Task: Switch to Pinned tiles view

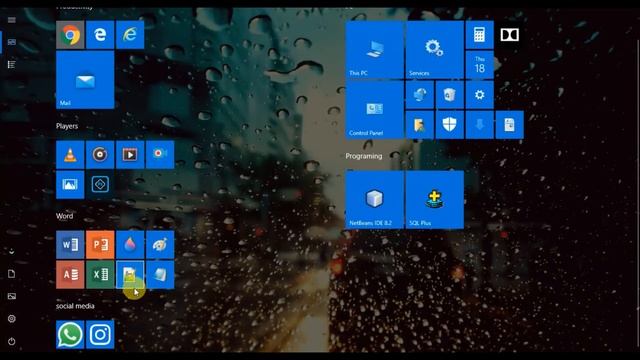Action: 11,42
